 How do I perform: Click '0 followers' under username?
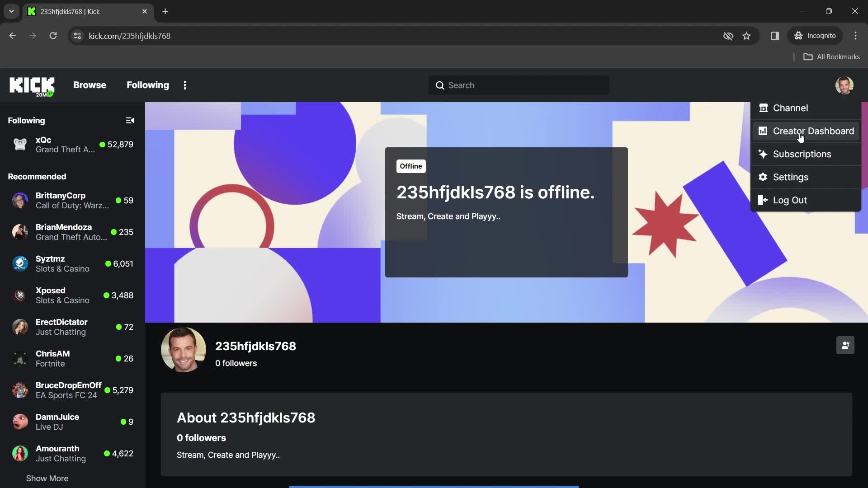[x=236, y=363]
